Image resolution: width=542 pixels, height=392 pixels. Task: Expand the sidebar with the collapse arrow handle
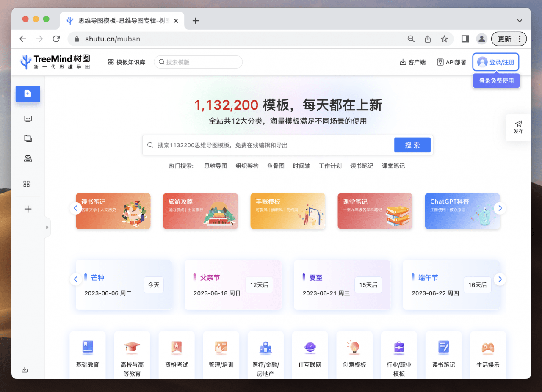47,227
